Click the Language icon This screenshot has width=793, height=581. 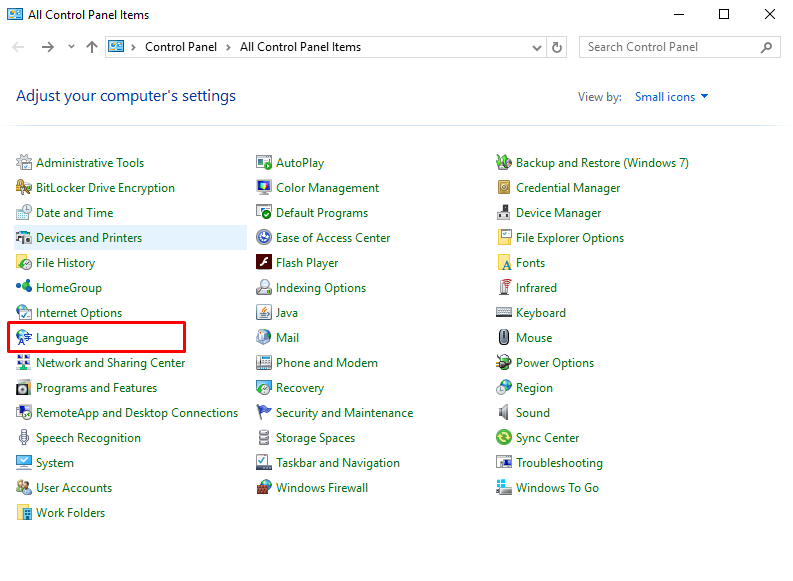click(24, 337)
